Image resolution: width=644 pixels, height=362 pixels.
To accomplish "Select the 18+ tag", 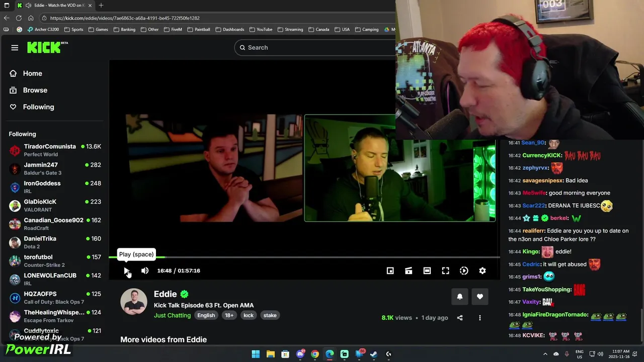I will pyautogui.click(x=229, y=315).
